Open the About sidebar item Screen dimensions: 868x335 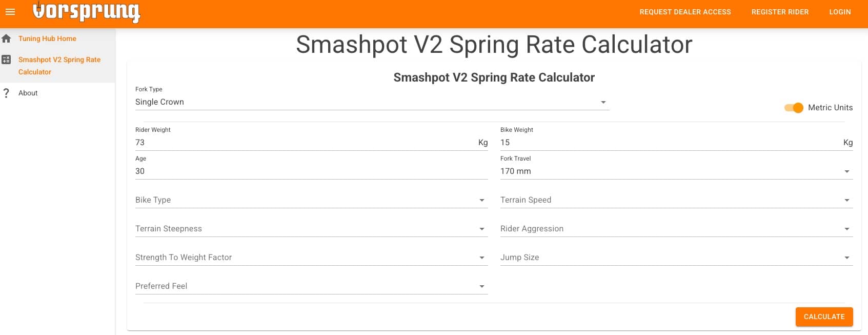click(x=28, y=93)
